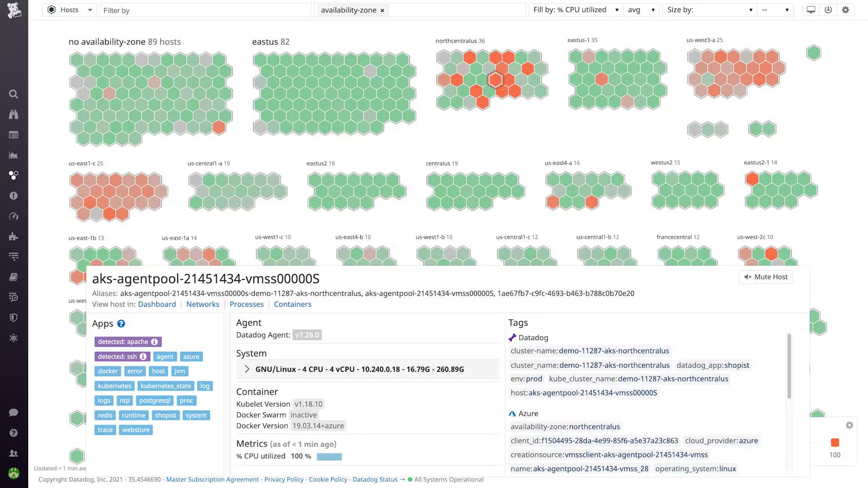Switch to the Containers view for the host
Screen dimensions: 868x488
tap(293, 304)
